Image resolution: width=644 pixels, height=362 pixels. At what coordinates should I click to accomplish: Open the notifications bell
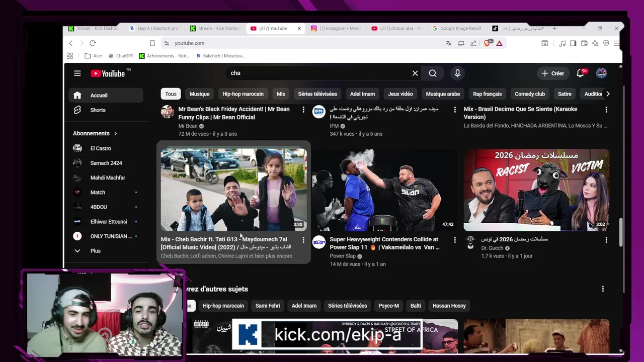tap(581, 73)
